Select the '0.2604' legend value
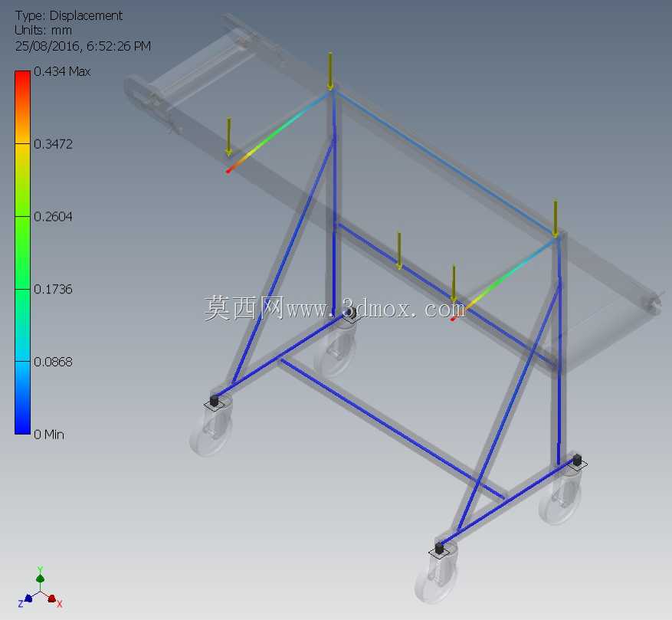Screen dimensions: 672x620 [53, 217]
